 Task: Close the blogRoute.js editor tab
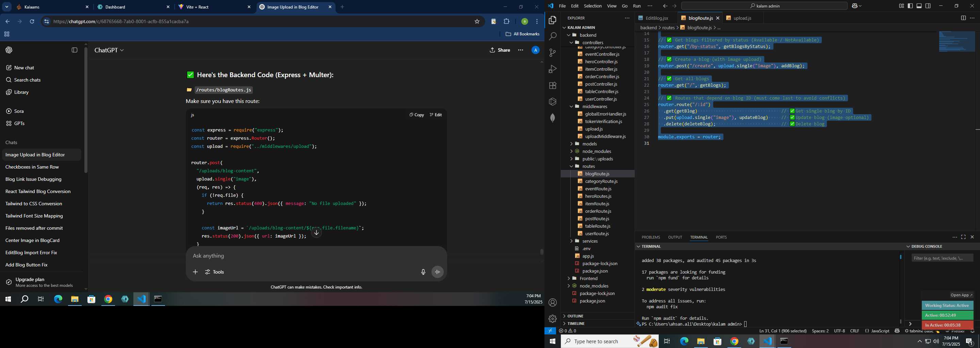[x=718, y=18]
